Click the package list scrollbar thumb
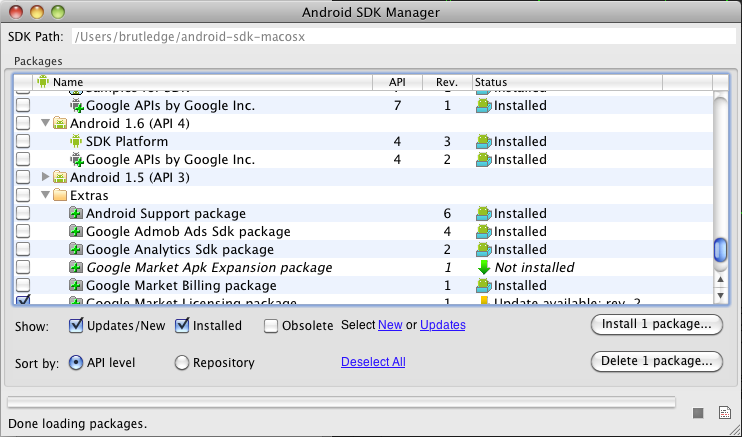Viewport: 742px width, 437px height. click(x=720, y=250)
